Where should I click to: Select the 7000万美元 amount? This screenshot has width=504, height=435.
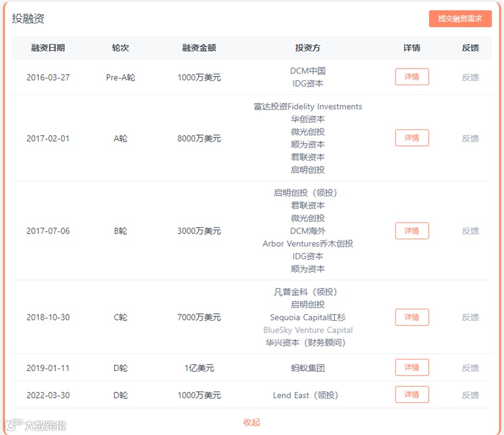199,317
